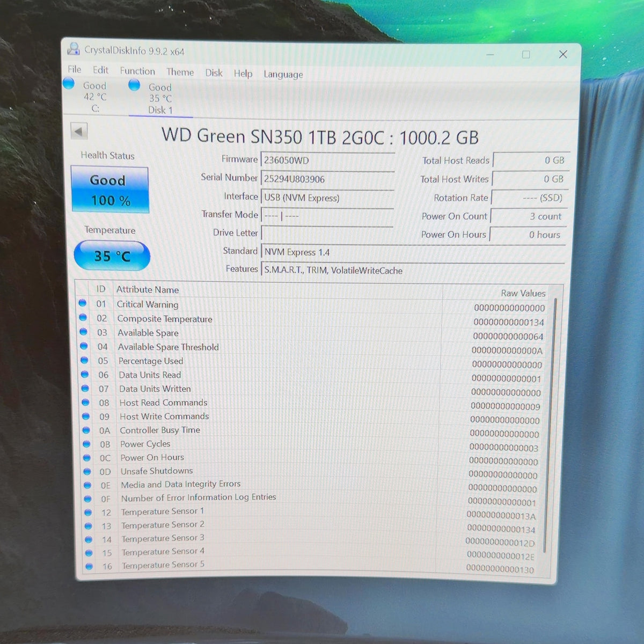The height and width of the screenshot is (644, 644).
Task: Click status dot for Host Read Commands
Action: 85,402
